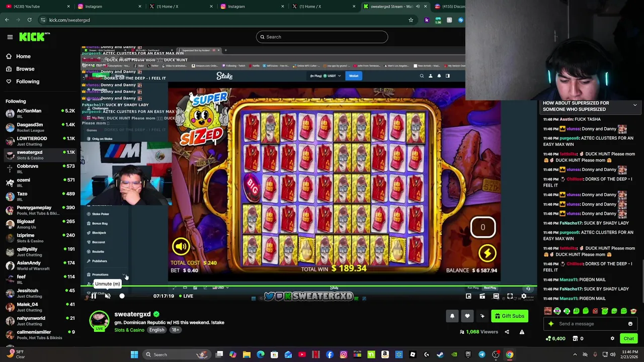This screenshot has height=362, width=644.
Task: Switch to Discord browser tab
Action: tap(449, 7)
